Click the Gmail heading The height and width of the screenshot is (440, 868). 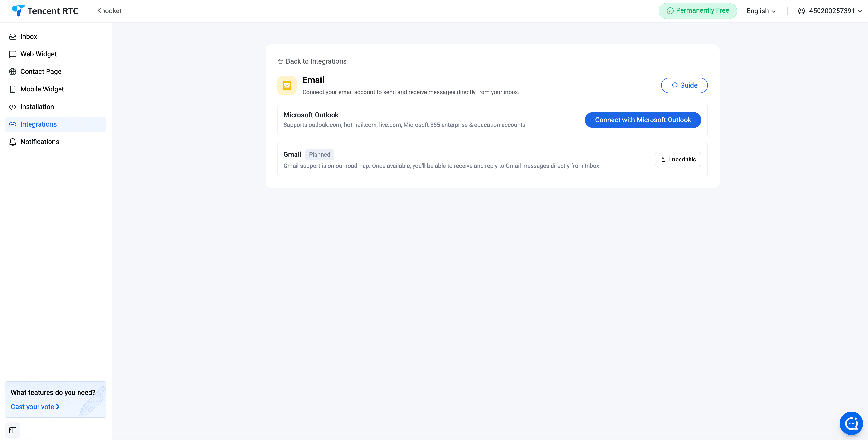tap(292, 154)
